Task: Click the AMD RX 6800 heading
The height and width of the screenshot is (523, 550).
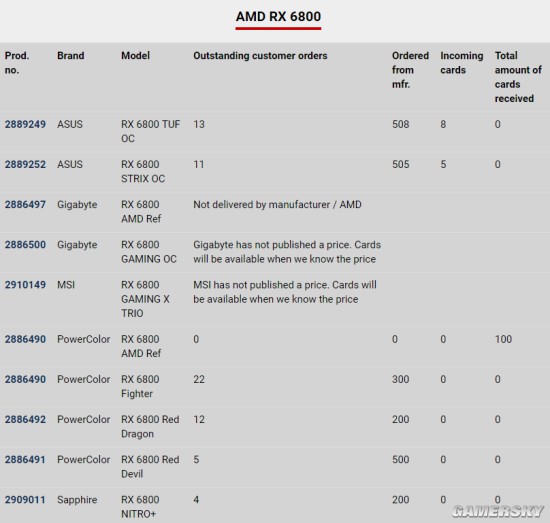Action: pyautogui.click(x=278, y=16)
